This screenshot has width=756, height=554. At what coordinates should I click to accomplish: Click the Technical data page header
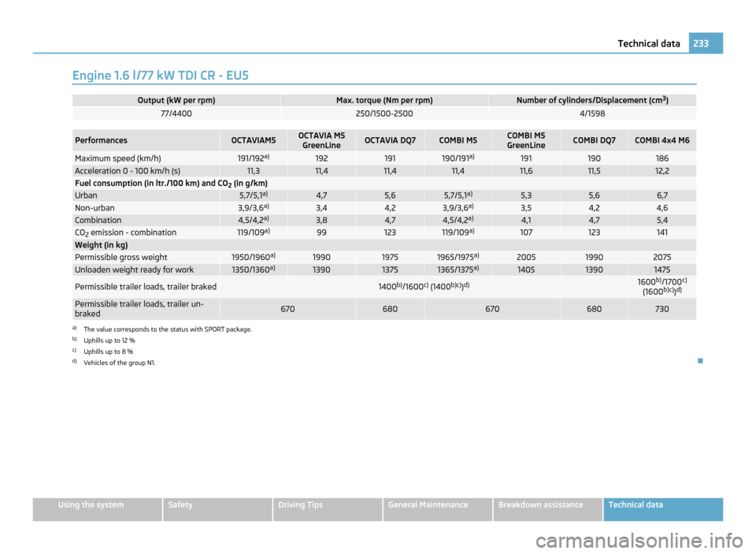648,43
